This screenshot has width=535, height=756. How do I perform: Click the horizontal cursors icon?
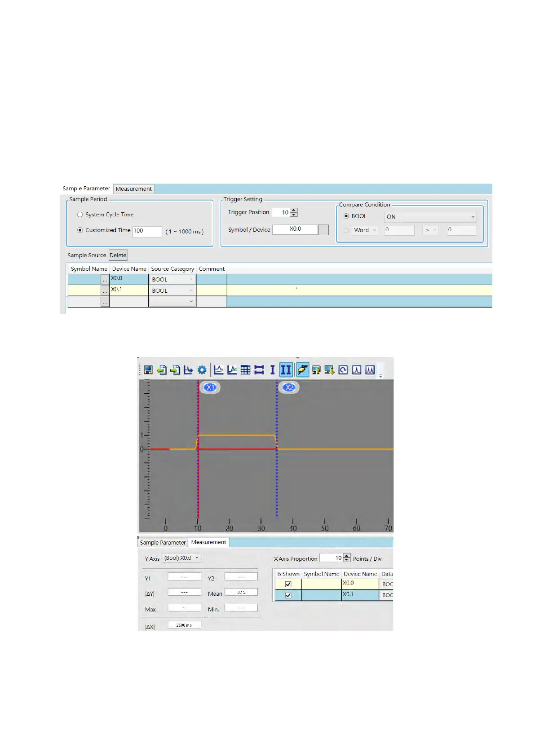(259, 370)
